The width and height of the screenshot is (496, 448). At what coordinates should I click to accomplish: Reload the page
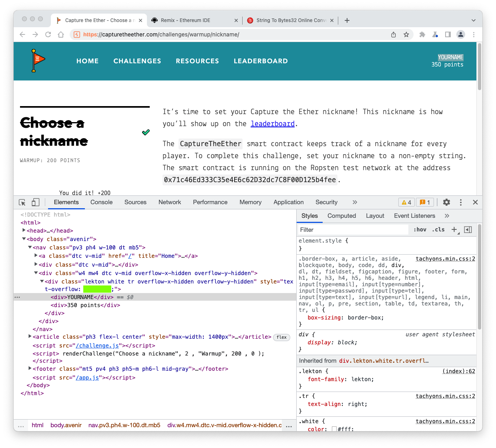point(48,34)
